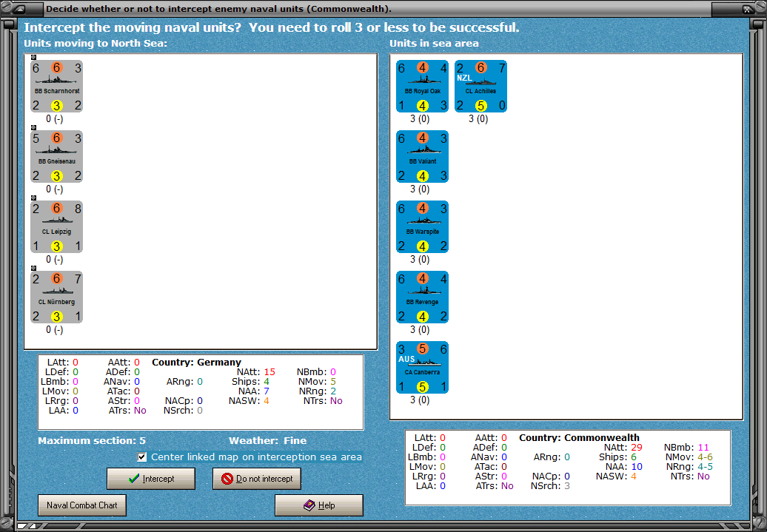Click the Germany NAA value 7
This screenshot has width=767, height=532.
coord(267,391)
